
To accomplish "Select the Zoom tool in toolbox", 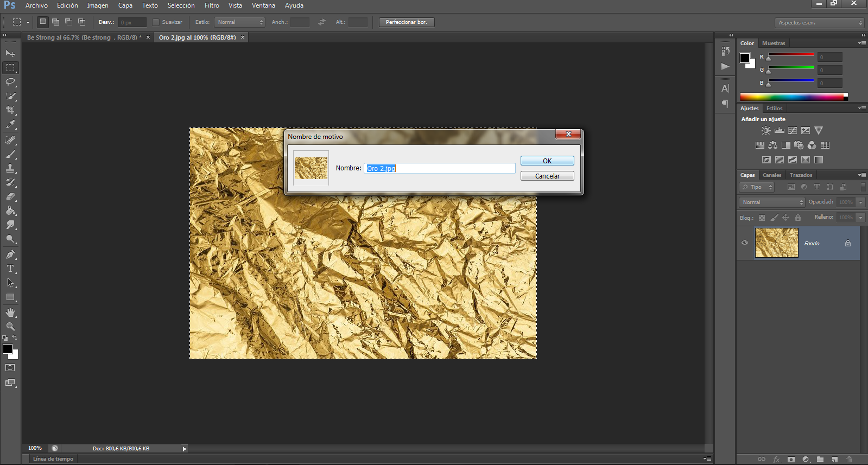I will (x=10, y=327).
